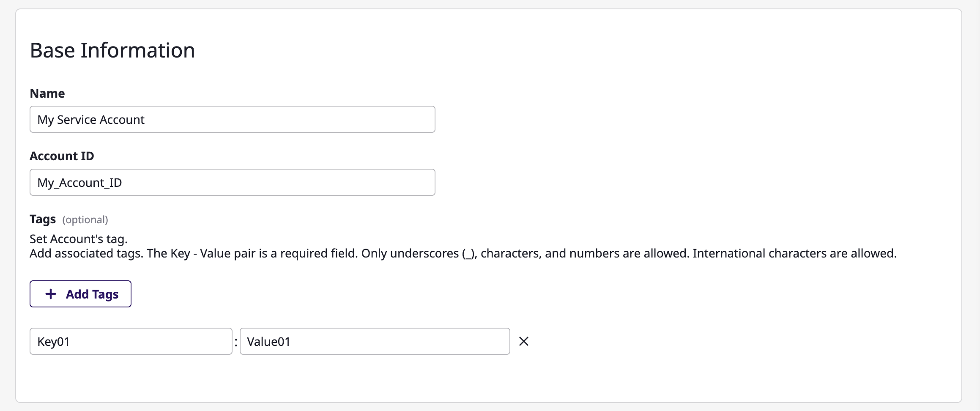Click the "International characters are allowed" sentence
The height and width of the screenshot is (411, 980).
click(794, 253)
